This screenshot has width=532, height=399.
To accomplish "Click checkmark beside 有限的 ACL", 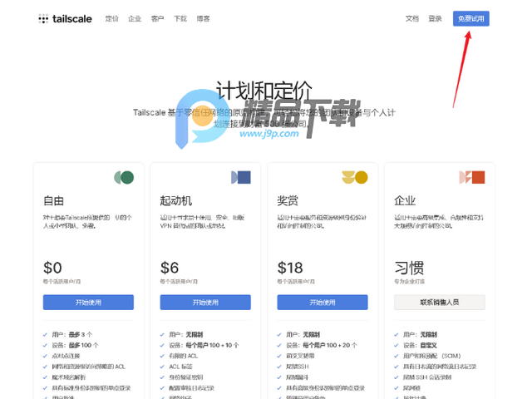I will (x=162, y=357).
